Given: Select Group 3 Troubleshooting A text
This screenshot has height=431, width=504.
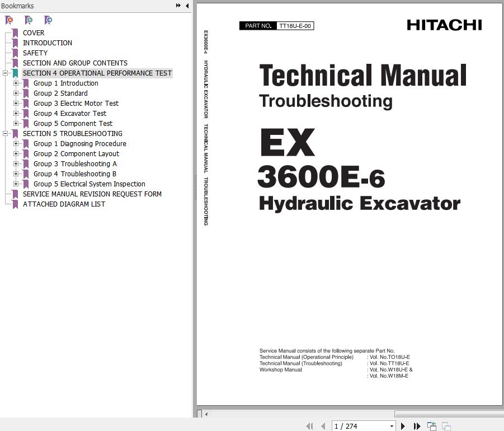Looking at the screenshot, I should (x=75, y=164).
